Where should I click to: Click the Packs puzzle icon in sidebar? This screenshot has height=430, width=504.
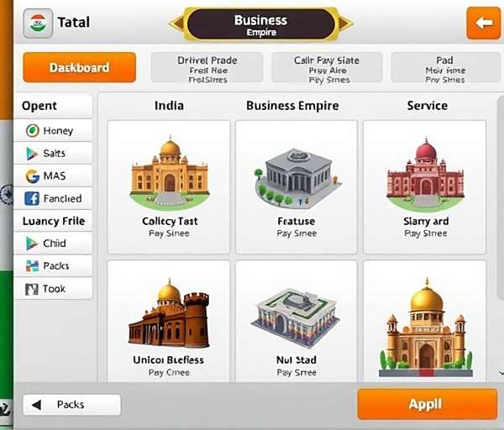click(32, 265)
